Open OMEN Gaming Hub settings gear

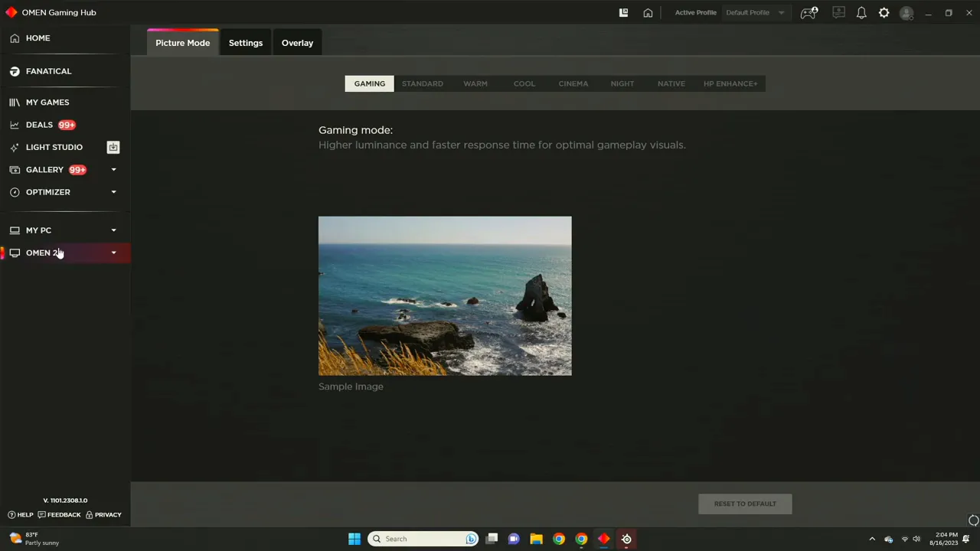[884, 12]
